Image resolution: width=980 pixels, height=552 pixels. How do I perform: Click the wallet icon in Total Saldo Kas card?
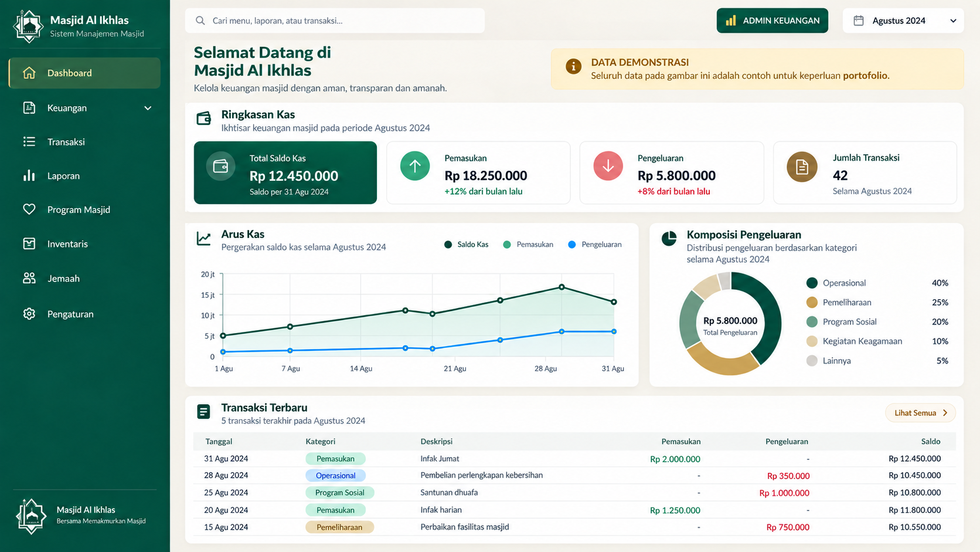coord(220,167)
